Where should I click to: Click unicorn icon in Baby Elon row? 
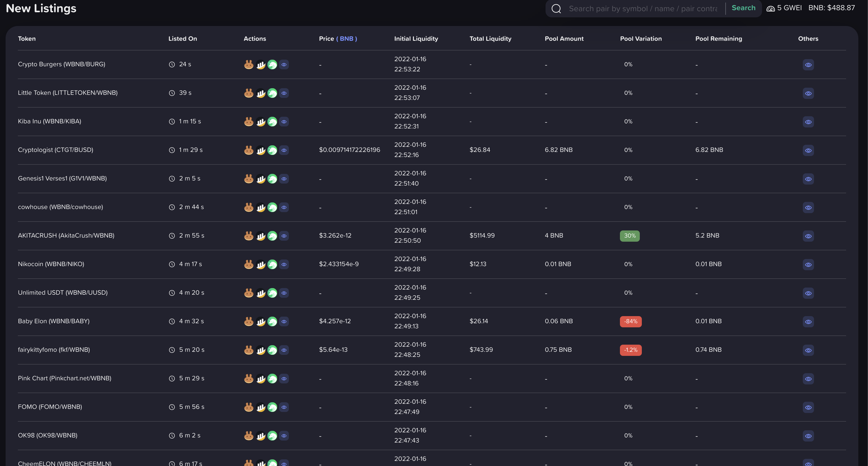tap(272, 321)
